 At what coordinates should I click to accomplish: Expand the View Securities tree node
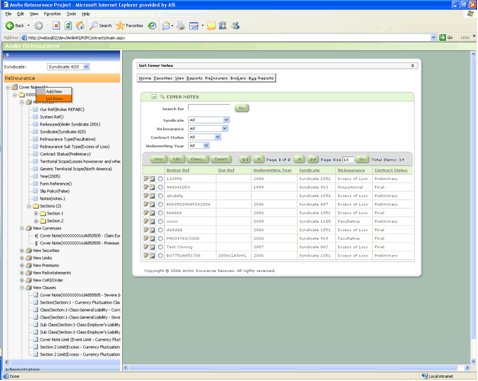(22, 251)
